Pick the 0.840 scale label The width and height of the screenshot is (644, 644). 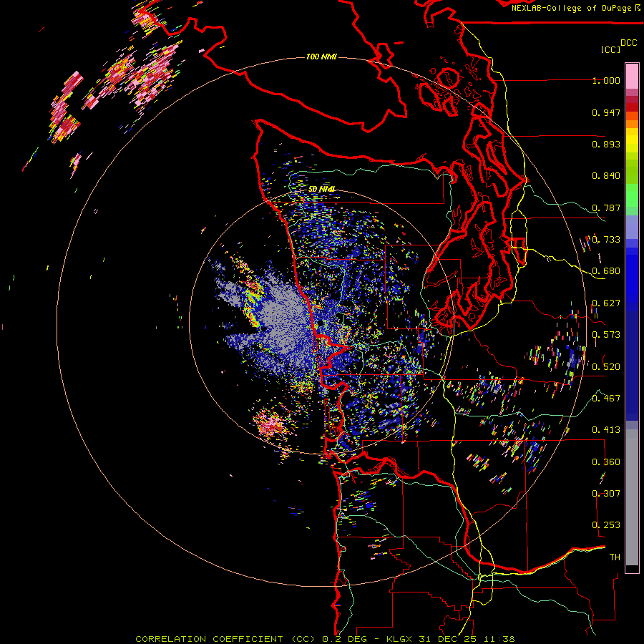606,176
